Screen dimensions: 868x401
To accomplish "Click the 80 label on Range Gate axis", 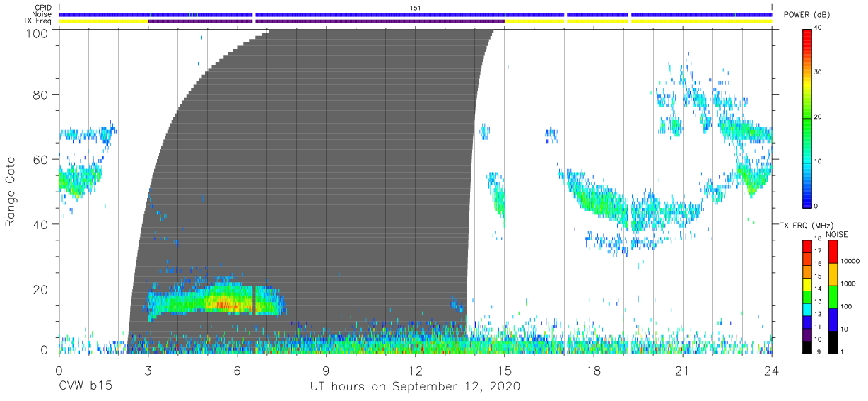I will [x=41, y=94].
